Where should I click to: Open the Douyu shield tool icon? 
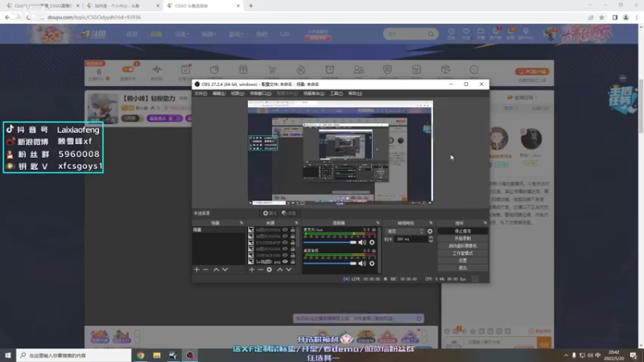(387, 70)
